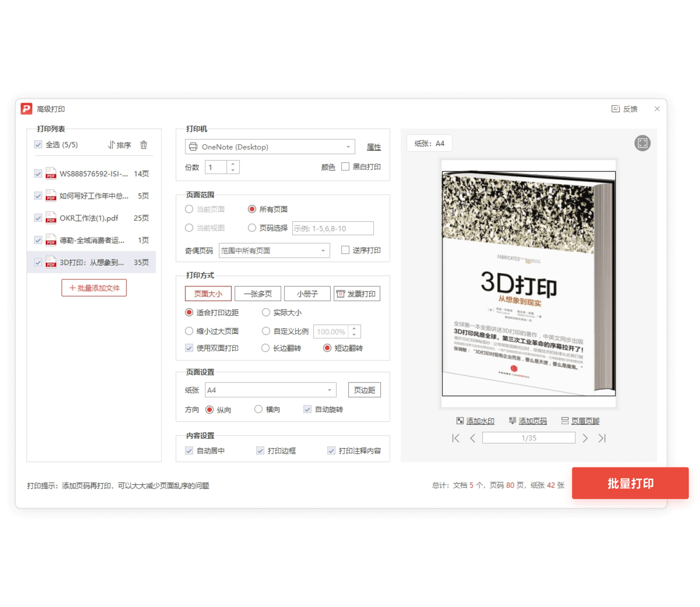Go to first preview page

click(456, 438)
